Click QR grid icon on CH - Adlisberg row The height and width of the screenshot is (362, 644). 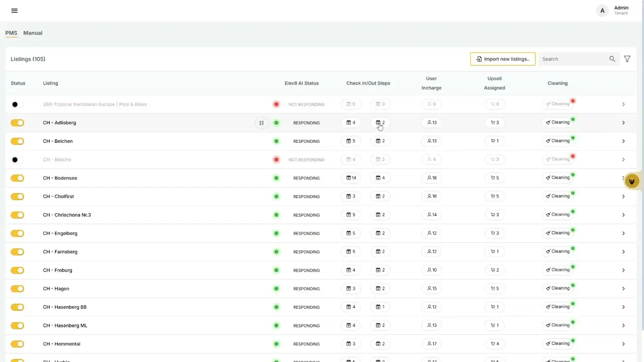(x=262, y=123)
